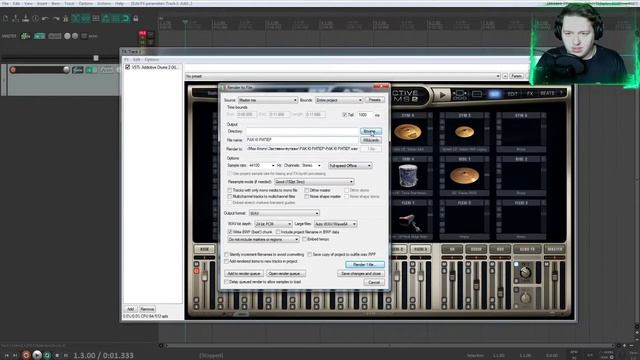Image resolution: width=640 pixels, height=360 pixels.
Task: Click record-arm button on Track 1
Action: [13, 70]
